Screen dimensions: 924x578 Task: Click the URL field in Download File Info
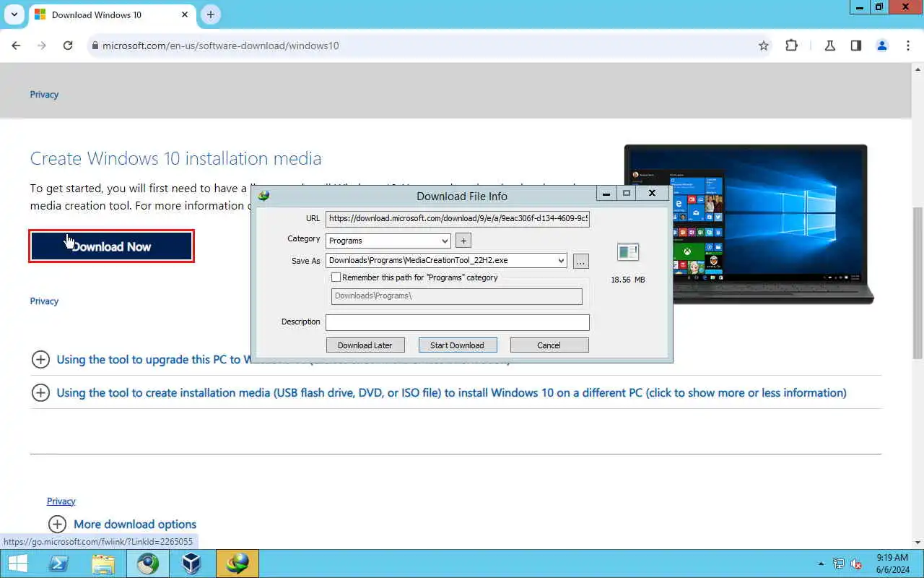(x=458, y=218)
